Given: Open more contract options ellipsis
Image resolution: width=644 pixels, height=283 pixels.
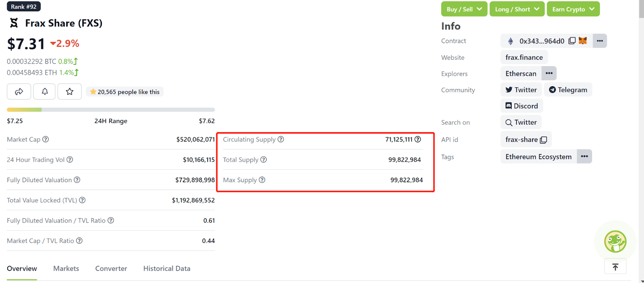Looking at the screenshot, I should [600, 41].
